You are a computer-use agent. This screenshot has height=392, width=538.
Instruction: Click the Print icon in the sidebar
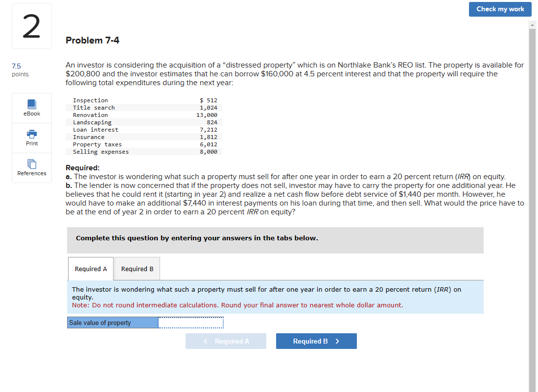(31, 138)
